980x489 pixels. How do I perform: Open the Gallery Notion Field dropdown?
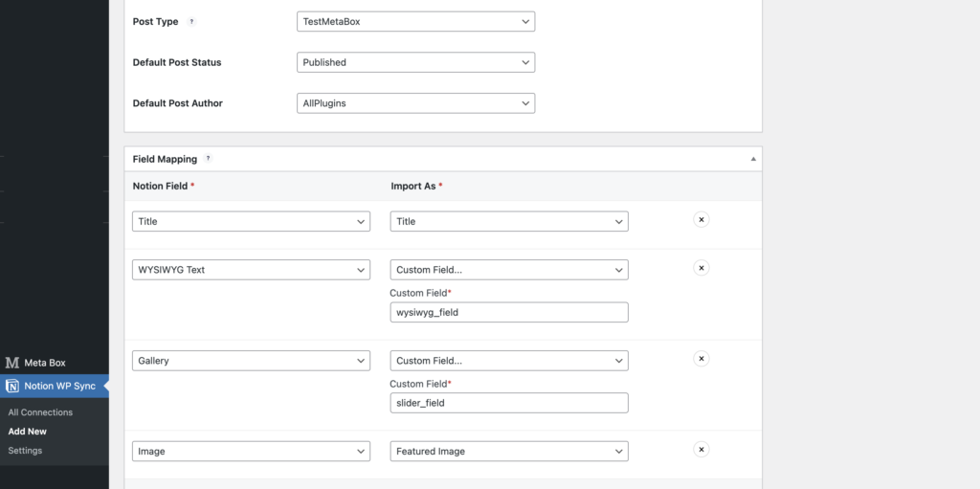tap(252, 361)
